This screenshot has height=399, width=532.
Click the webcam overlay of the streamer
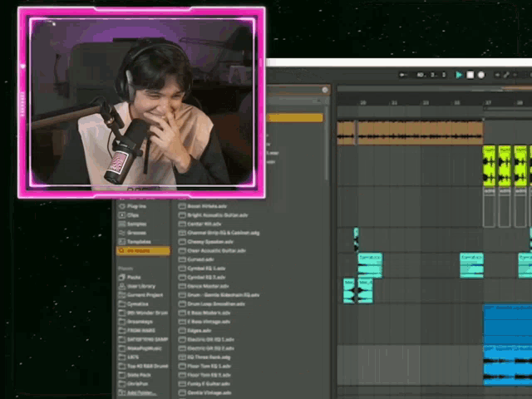[141, 102]
